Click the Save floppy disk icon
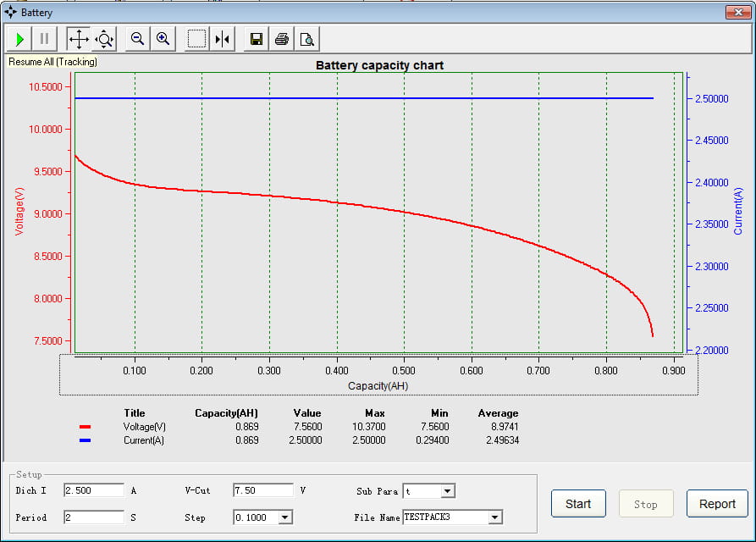The image size is (756, 542). pyautogui.click(x=257, y=39)
